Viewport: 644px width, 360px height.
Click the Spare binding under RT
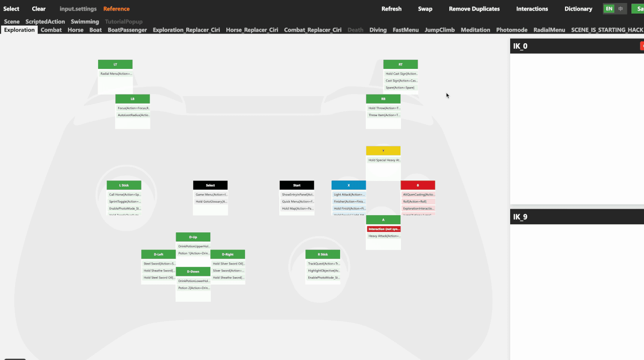click(x=400, y=87)
